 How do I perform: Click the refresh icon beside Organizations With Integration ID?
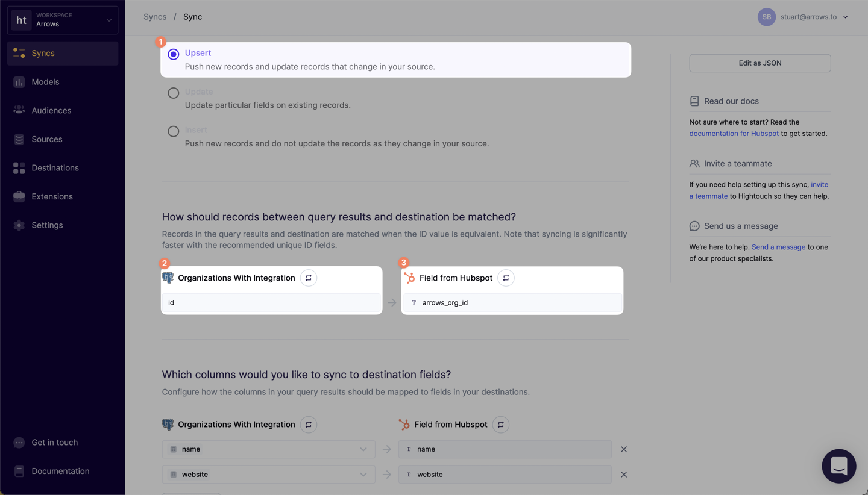309,278
